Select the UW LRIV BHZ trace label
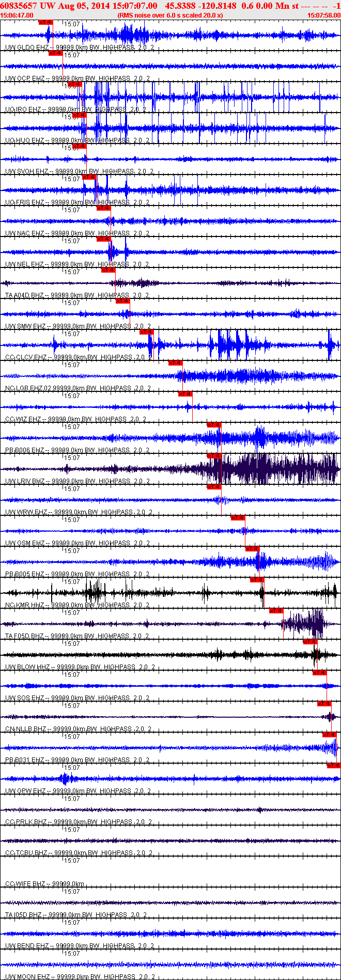 [x=77, y=481]
